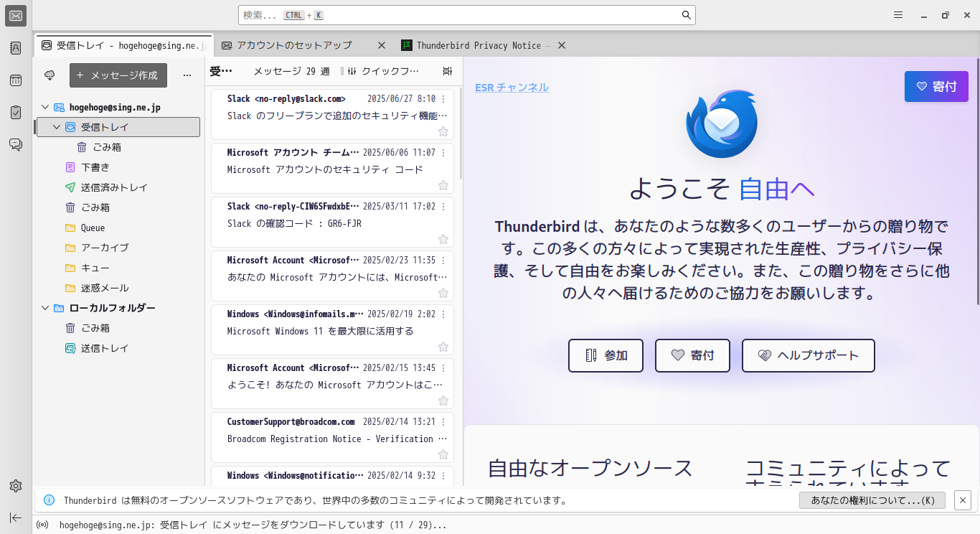Open the more menu on 2025/02/15 Microsoft message
Image resolution: width=980 pixels, height=534 pixels.
[x=443, y=368]
